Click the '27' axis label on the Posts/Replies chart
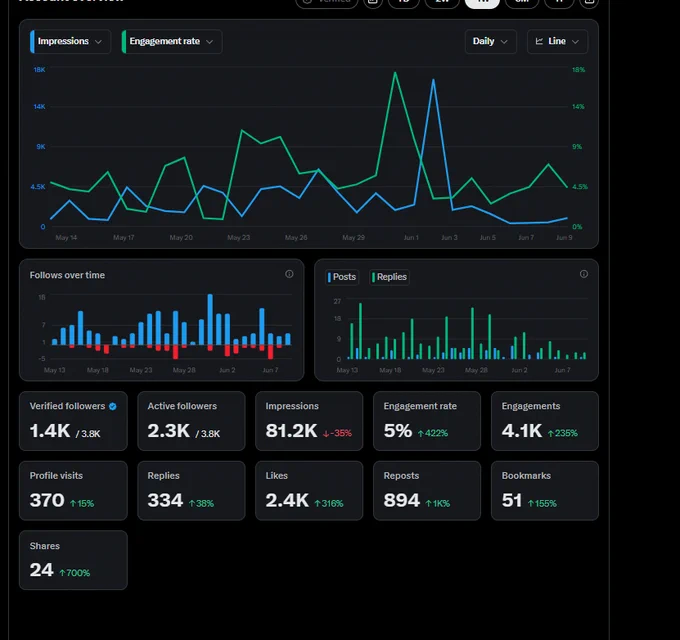 [337, 301]
